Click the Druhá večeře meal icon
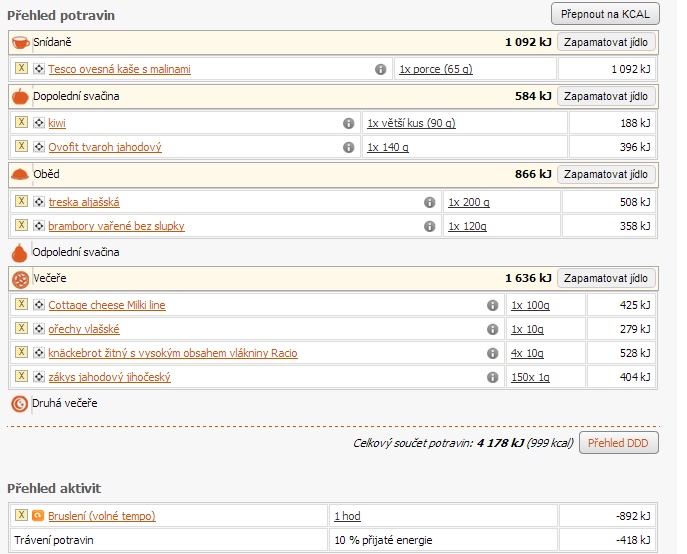Viewport: 687px width, 554px height. click(x=19, y=404)
